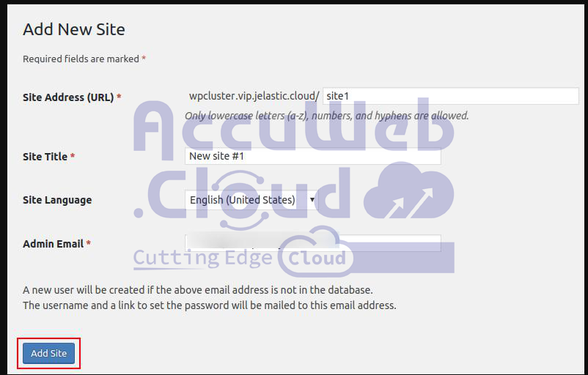Click the Site Language dropdown arrow
Viewport: 588px width, 375px height.
point(312,200)
